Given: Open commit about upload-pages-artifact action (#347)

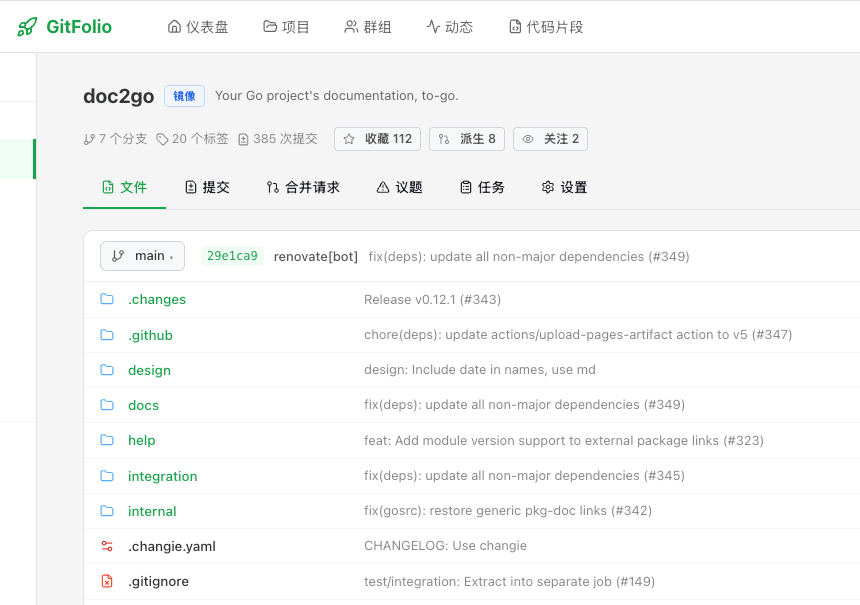Looking at the screenshot, I should click(x=578, y=335).
